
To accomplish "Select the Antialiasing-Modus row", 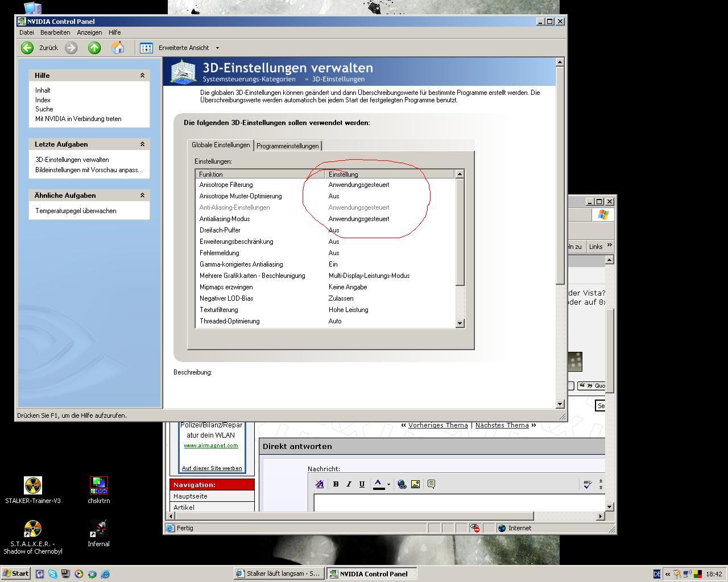I will coord(325,219).
